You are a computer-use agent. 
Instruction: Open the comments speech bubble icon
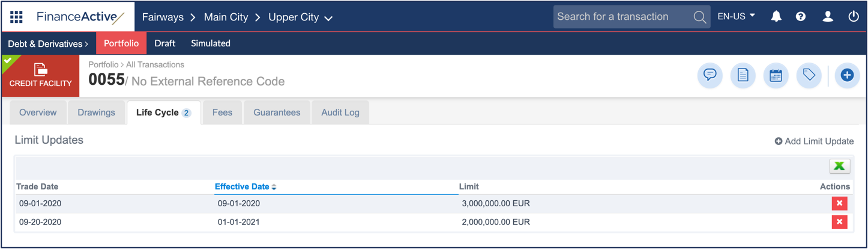pos(710,76)
